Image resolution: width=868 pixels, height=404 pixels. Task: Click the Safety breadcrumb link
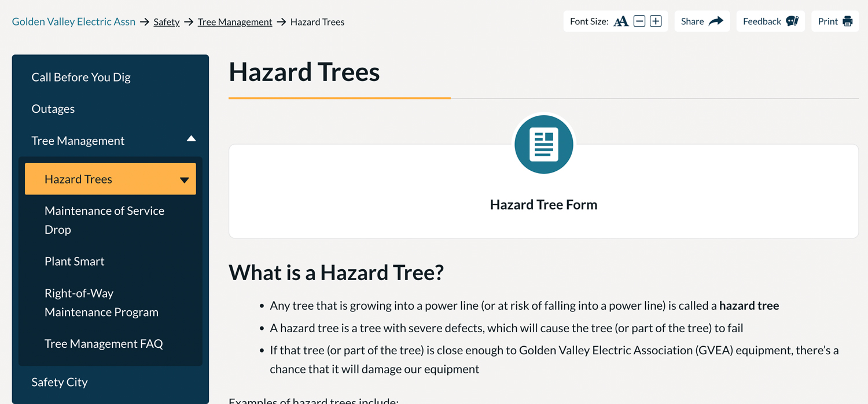[167, 21]
